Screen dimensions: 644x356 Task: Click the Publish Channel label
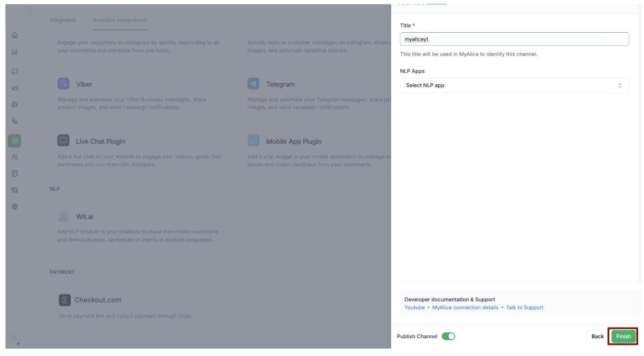click(417, 336)
